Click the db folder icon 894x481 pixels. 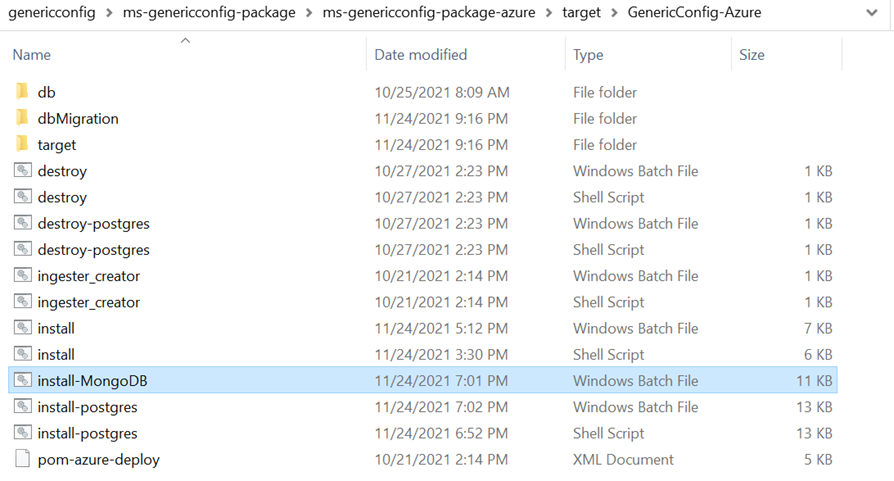tap(22, 92)
